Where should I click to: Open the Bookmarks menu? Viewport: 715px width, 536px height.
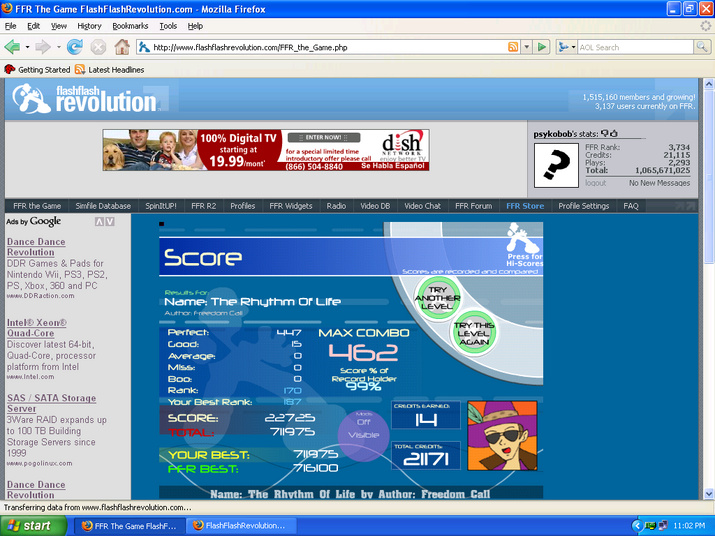[130, 26]
